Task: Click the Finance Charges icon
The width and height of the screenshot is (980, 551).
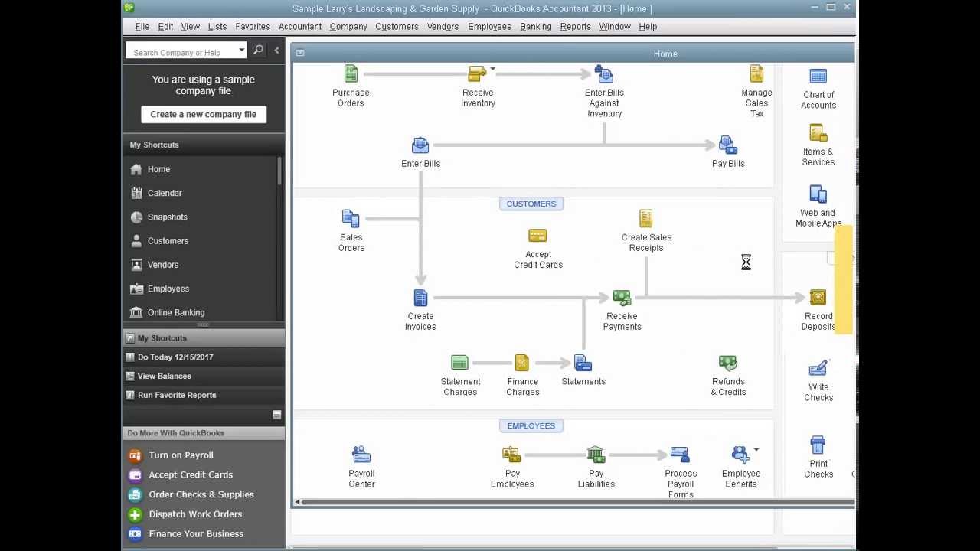Action: (522, 363)
